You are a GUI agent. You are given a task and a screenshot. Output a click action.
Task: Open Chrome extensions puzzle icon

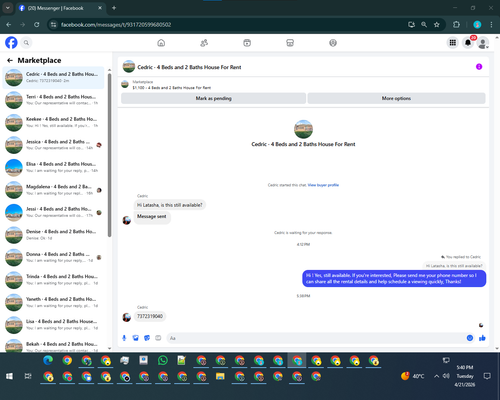tap(456, 25)
